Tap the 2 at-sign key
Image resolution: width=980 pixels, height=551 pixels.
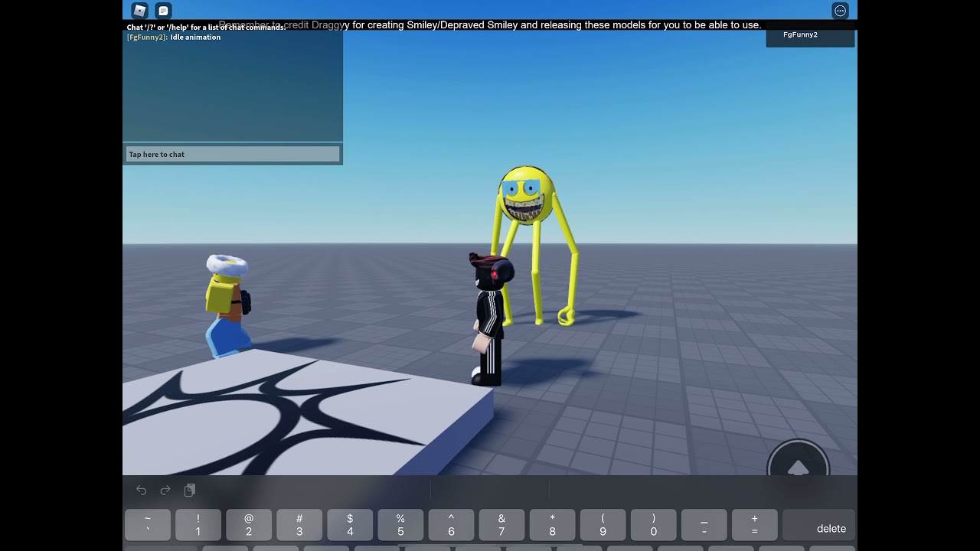pos(249,525)
